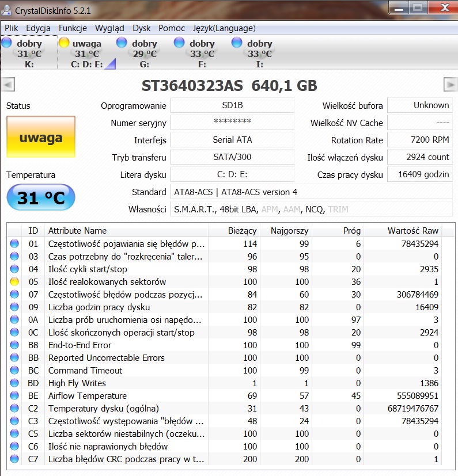This screenshot has height=476, width=458.
Task: Select the High Fly Writes attribute name
Action: [77, 383]
